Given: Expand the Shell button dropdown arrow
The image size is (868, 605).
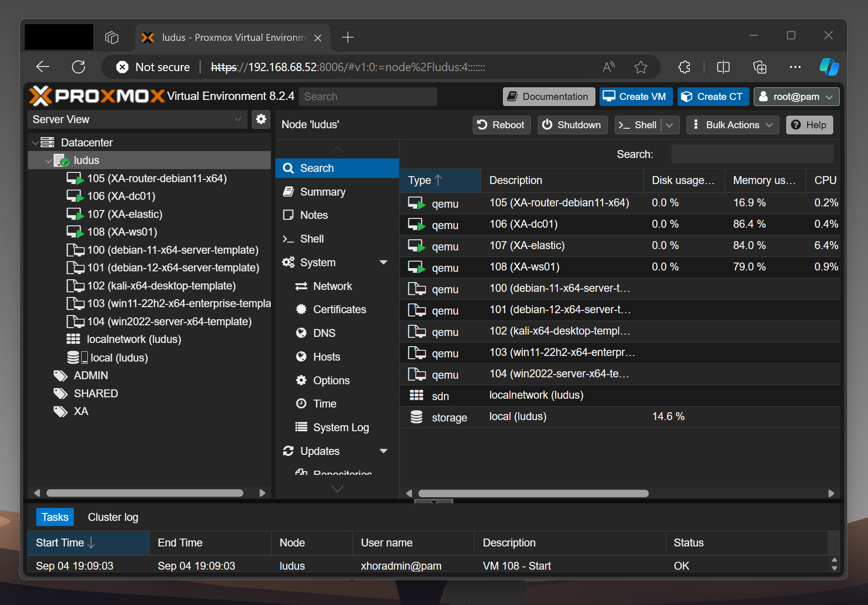Looking at the screenshot, I should coord(670,125).
